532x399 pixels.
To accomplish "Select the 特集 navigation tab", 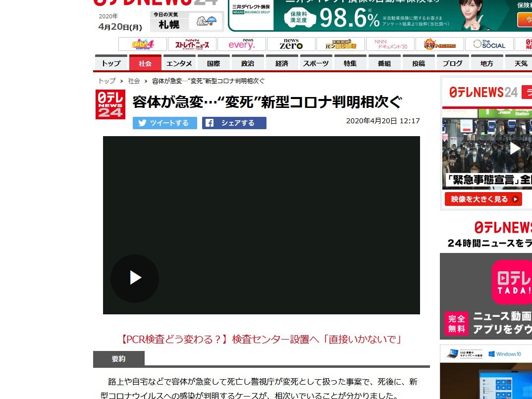I will [350, 63].
